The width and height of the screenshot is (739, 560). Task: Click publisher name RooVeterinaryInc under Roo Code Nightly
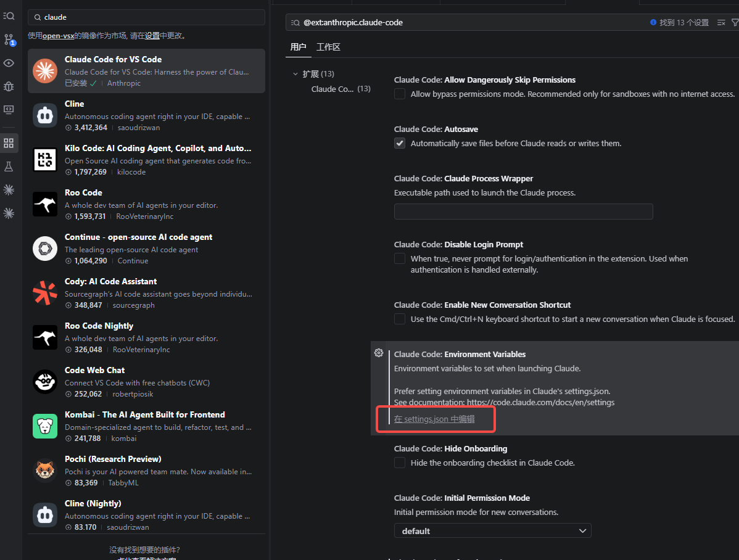(141, 350)
